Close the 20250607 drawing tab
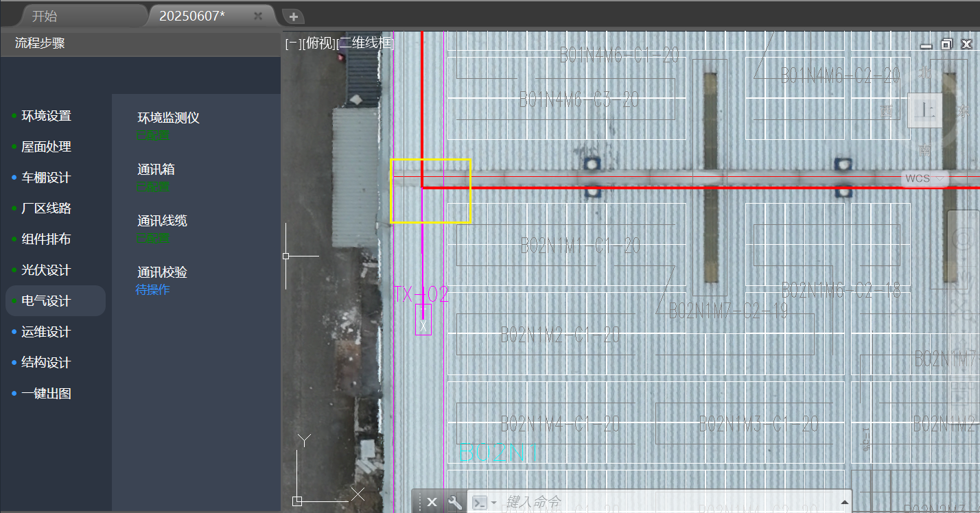Image resolution: width=980 pixels, height=513 pixels. pos(258,16)
